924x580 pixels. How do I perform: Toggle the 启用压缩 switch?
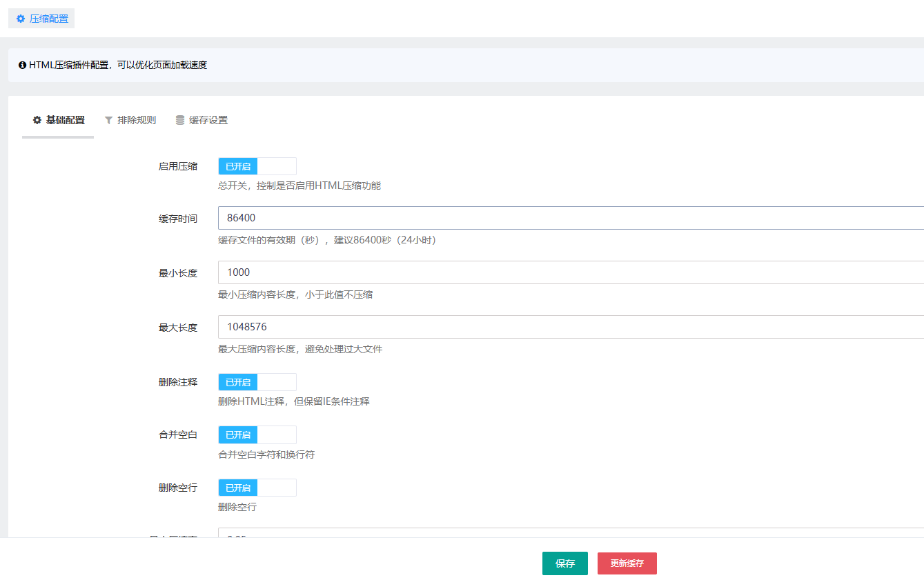pos(257,166)
